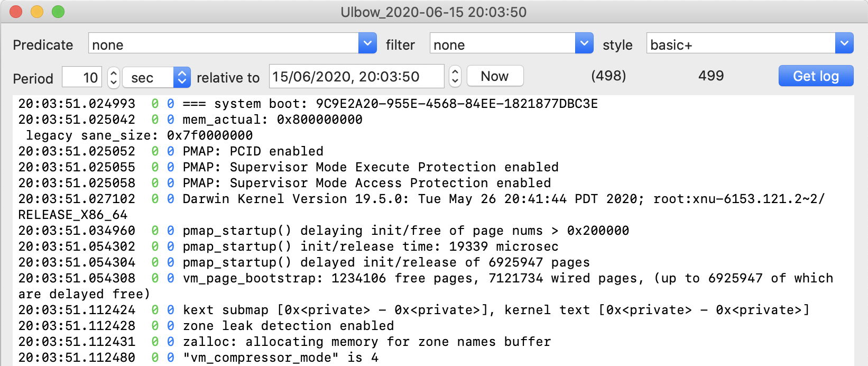Screen dimensions: 868x366
Task: Select the system boot log entry
Action: (x=390, y=104)
